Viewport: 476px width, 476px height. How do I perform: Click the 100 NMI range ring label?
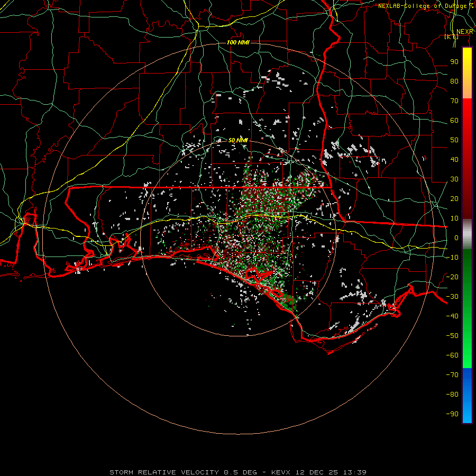click(238, 42)
